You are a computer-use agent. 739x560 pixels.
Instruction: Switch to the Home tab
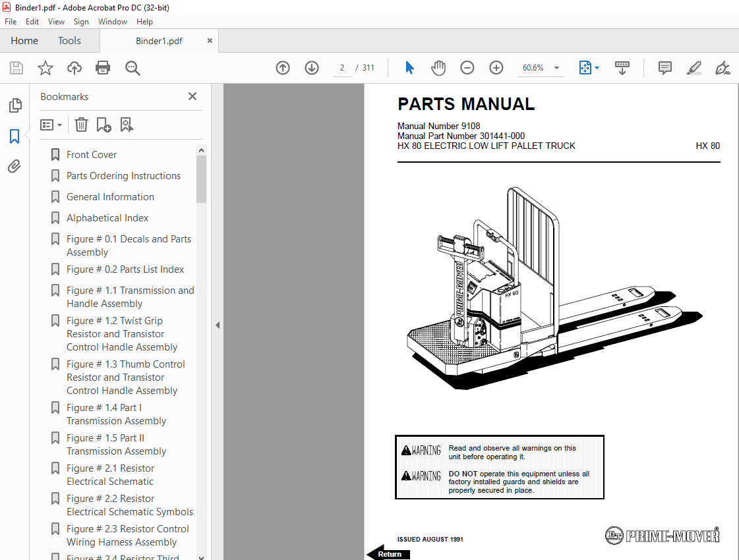pyautogui.click(x=24, y=41)
